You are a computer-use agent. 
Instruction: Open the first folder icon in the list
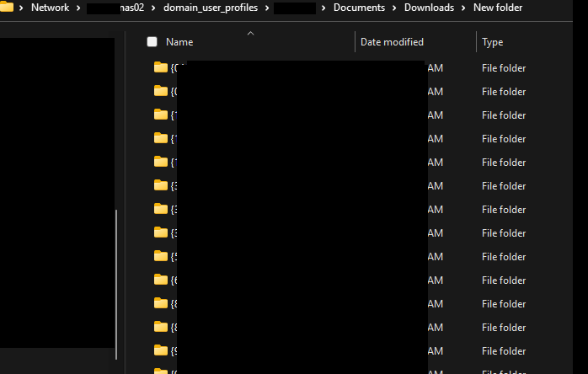tap(160, 67)
